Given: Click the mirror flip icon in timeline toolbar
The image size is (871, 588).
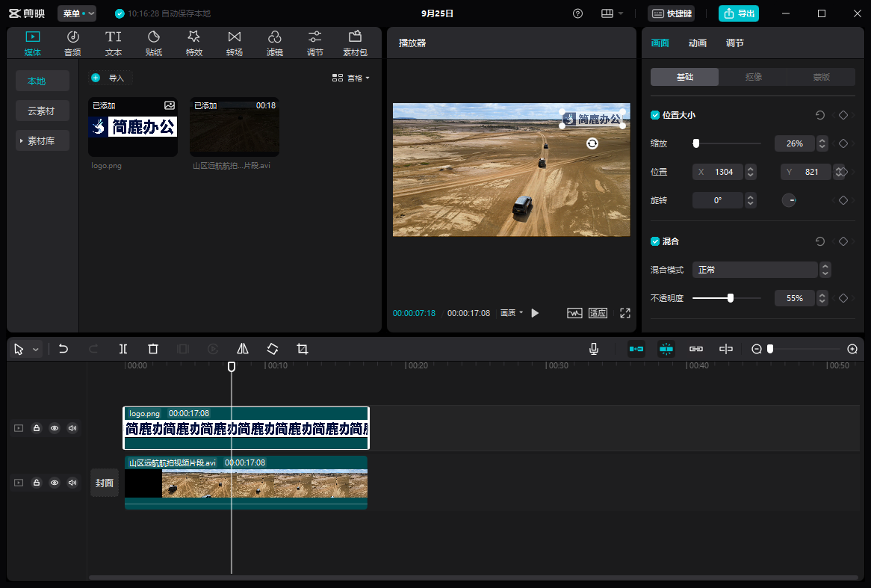Looking at the screenshot, I should (243, 349).
